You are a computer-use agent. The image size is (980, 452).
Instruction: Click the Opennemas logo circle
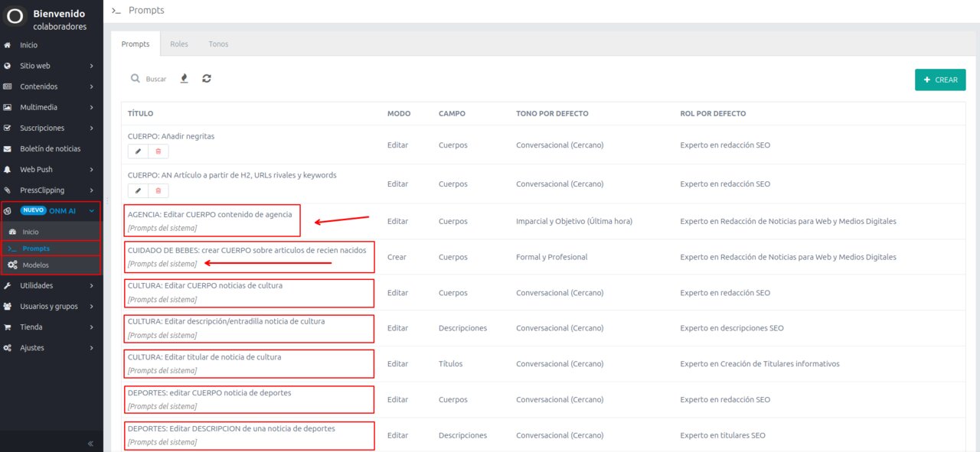pyautogui.click(x=15, y=17)
